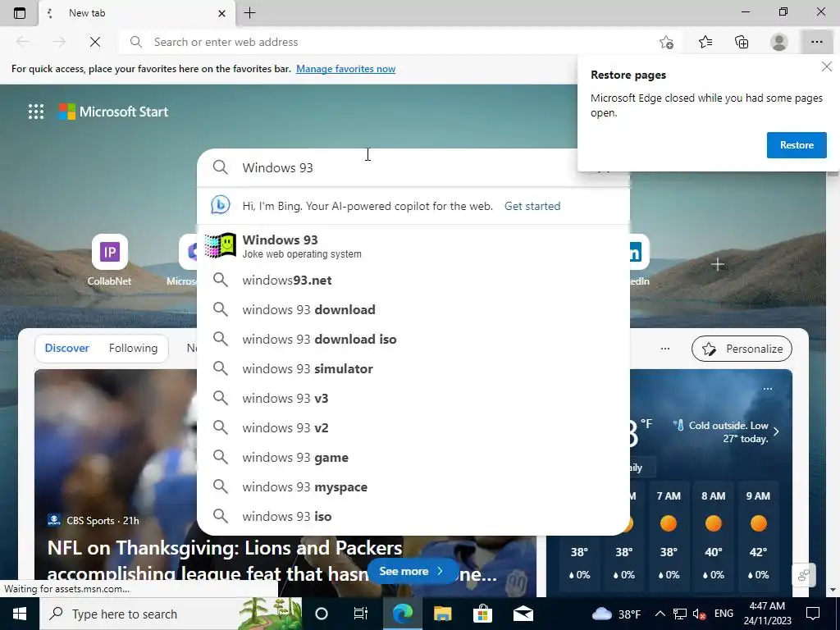This screenshot has height=630, width=840.
Task: Open the feedback icon near the scrollbar
Action: [x=804, y=575]
